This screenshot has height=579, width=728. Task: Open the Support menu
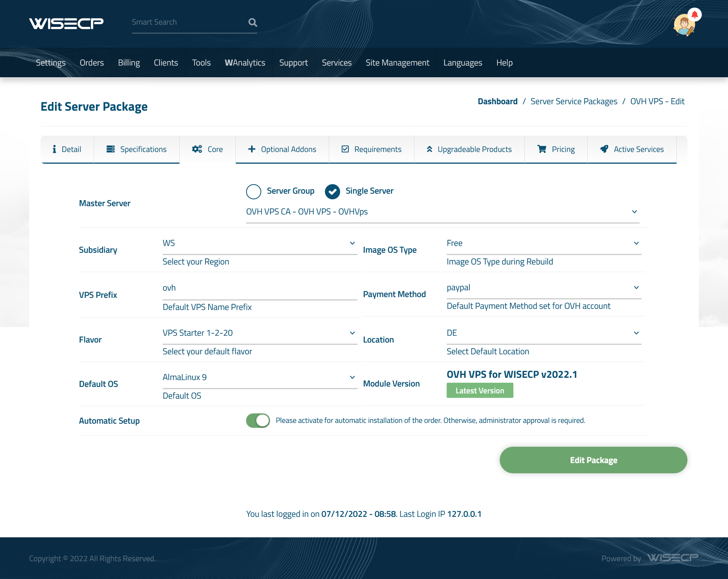coord(293,63)
